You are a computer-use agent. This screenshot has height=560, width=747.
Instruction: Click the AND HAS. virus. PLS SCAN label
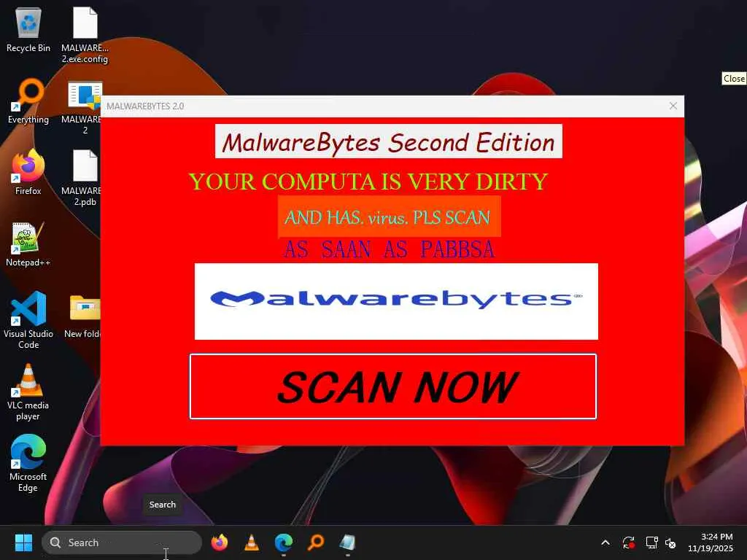pos(390,217)
